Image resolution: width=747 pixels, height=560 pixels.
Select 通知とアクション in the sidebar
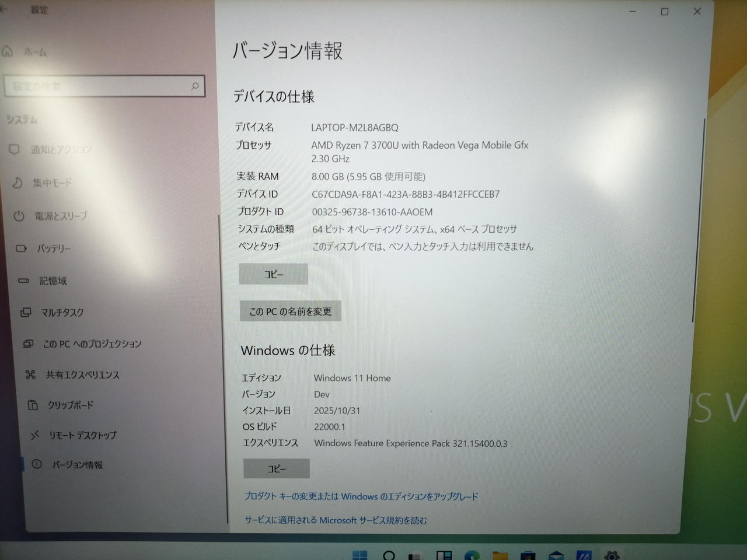61,150
